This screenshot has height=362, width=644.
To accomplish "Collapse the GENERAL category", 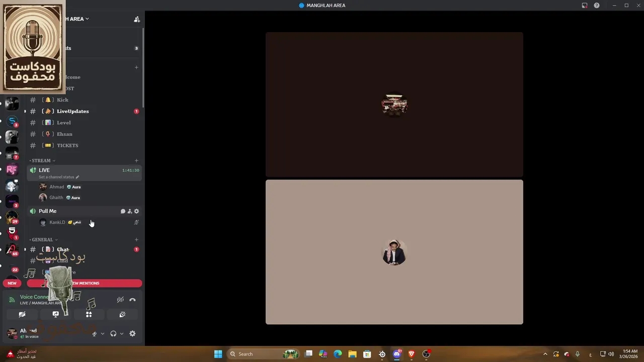I will pyautogui.click(x=43, y=240).
